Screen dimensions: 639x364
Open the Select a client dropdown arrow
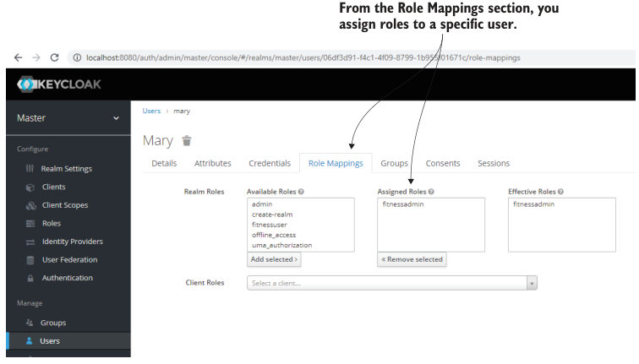[532, 284]
